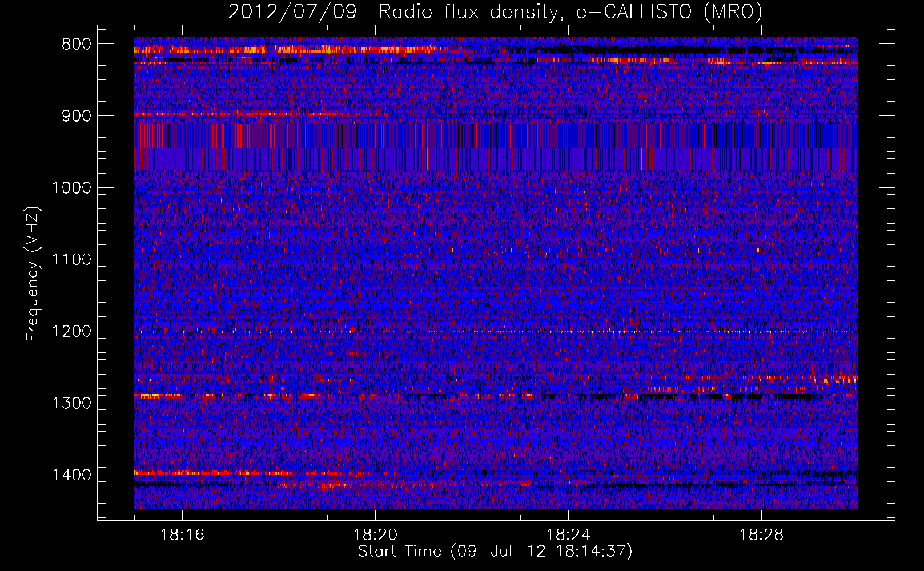The image size is (924, 571).
Task: Click the 18:20 time axis label
Action: (x=375, y=535)
